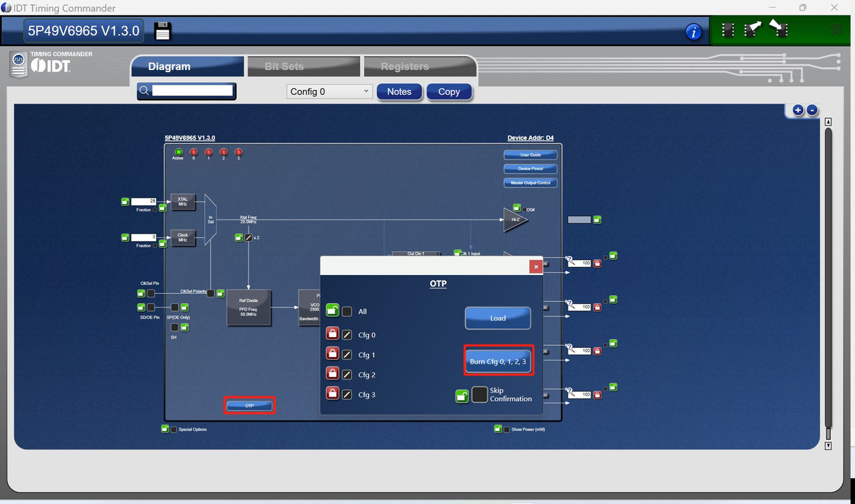This screenshot has height=504, width=855.
Task: Click the green lock beside Clock value 0
Action: click(125, 237)
